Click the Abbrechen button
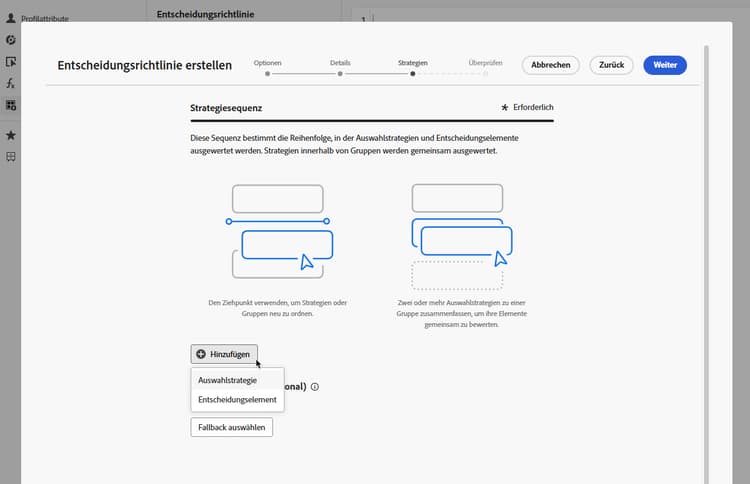 click(551, 65)
